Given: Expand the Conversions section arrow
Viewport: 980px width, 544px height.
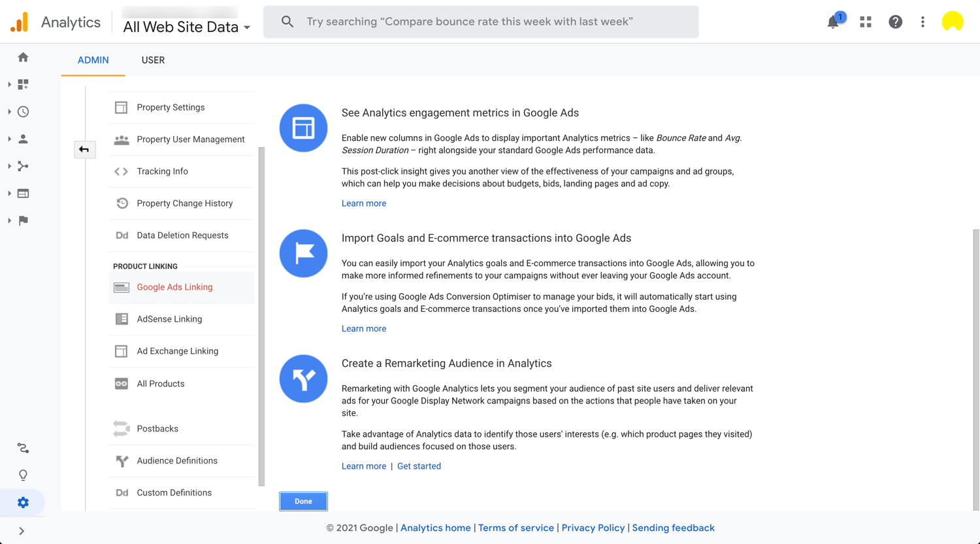Looking at the screenshot, I should point(9,220).
